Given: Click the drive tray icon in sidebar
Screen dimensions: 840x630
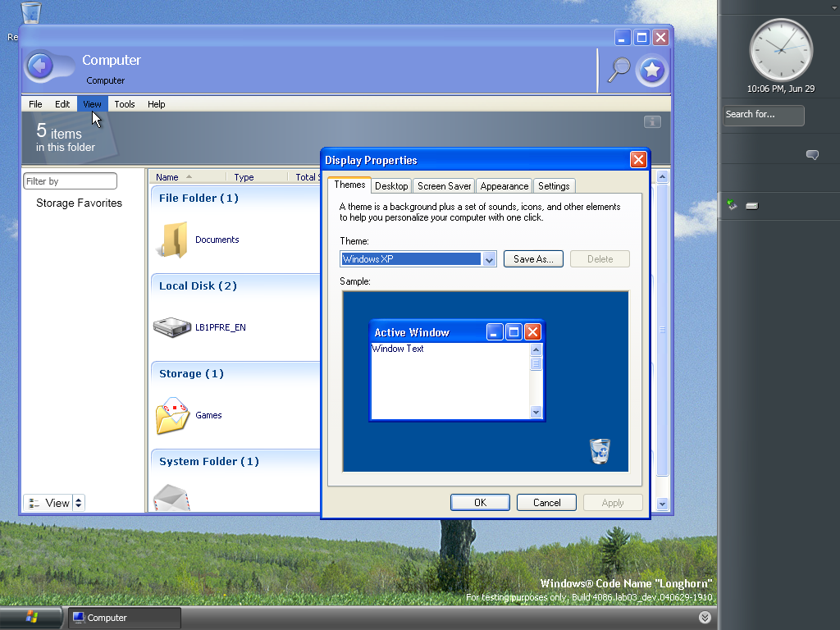Looking at the screenshot, I should coord(751,206).
